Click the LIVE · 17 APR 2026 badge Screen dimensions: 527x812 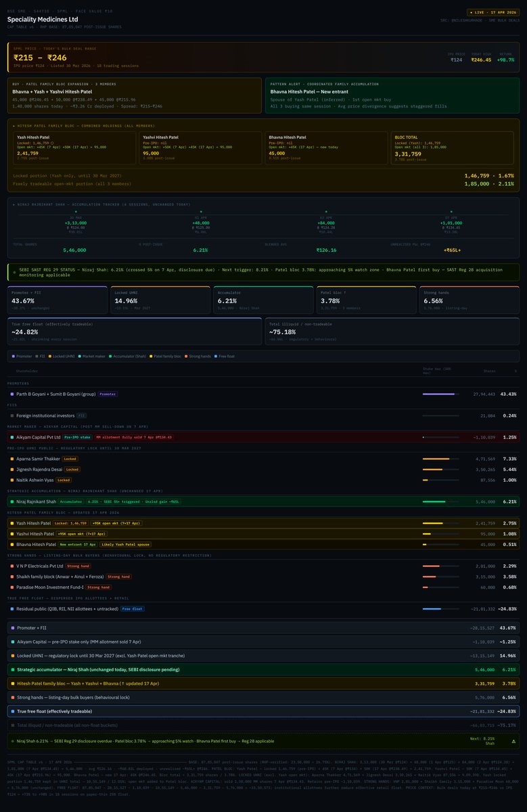coord(492,13)
